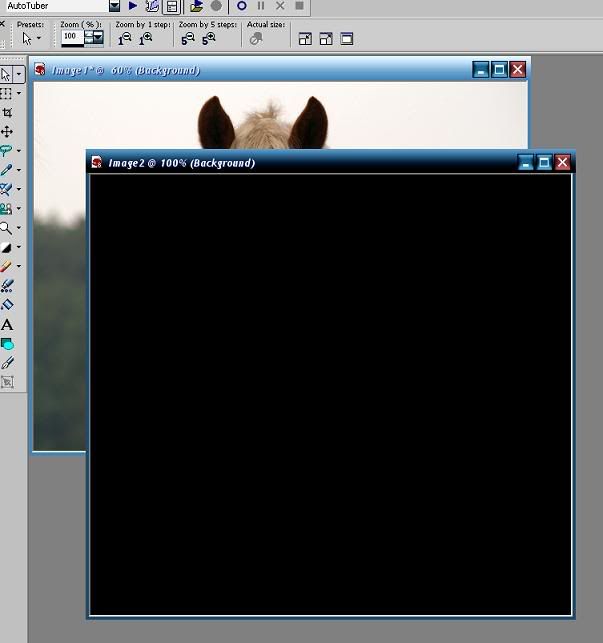Select the Picture Tube tool
This screenshot has height=643, width=603.
click(x=7, y=286)
